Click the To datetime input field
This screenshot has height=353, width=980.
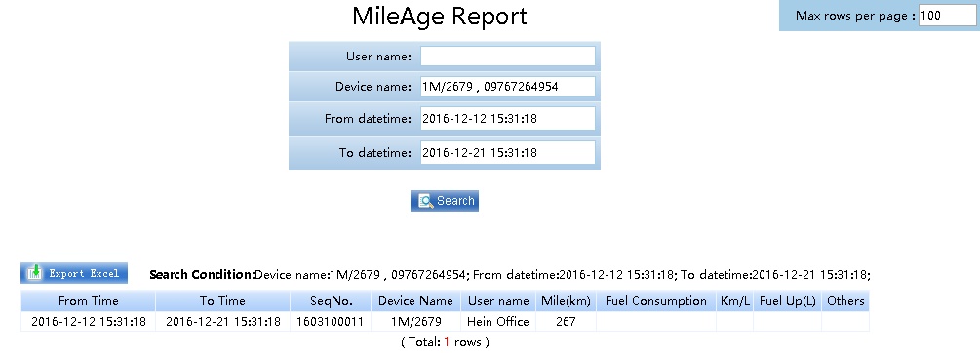(507, 152)
